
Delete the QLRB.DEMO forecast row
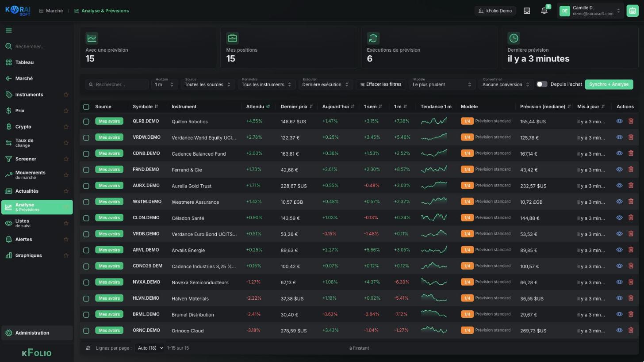(631, 121)
